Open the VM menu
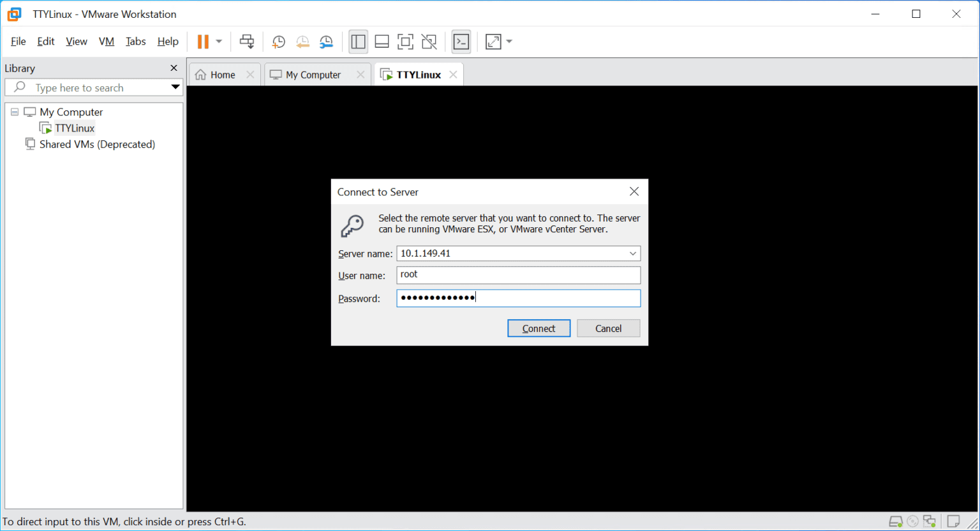Screen dimensions: 980x531 coord(106,41)
